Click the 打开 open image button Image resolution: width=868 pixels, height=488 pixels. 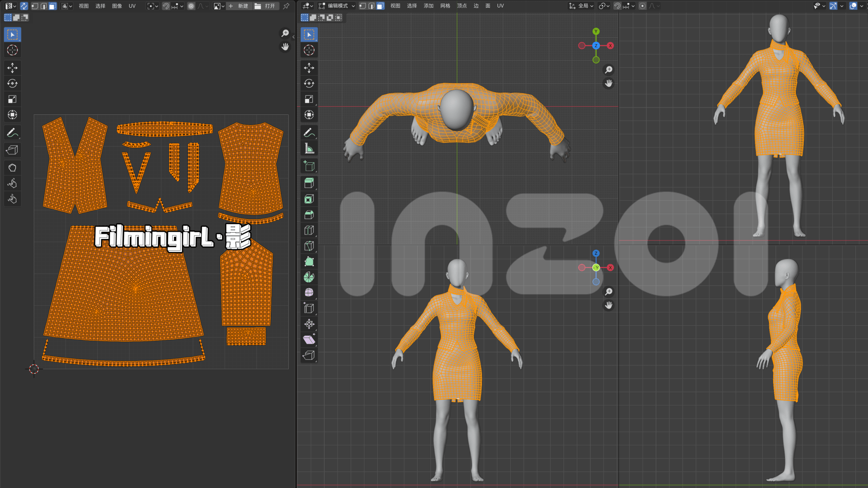[x=265, y=6]
